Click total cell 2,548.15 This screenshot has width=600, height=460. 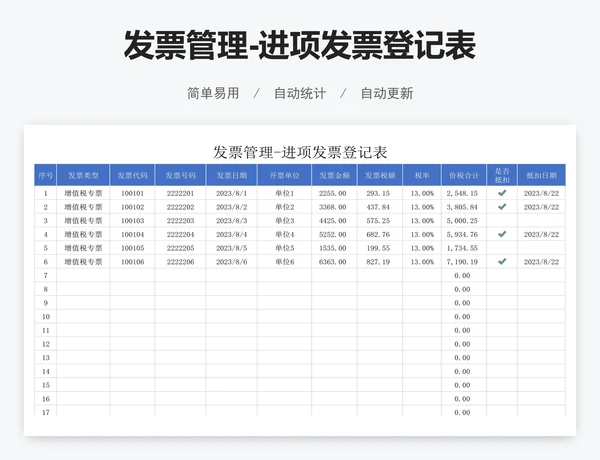tap(462, 193)
